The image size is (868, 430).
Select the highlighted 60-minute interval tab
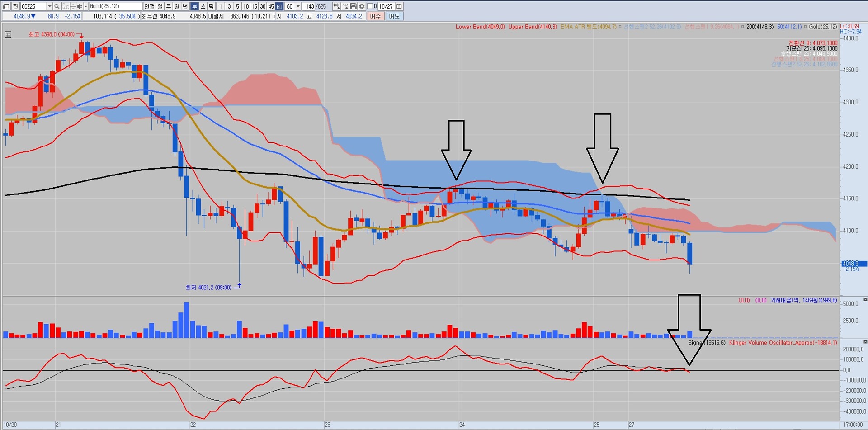(279, 6)
